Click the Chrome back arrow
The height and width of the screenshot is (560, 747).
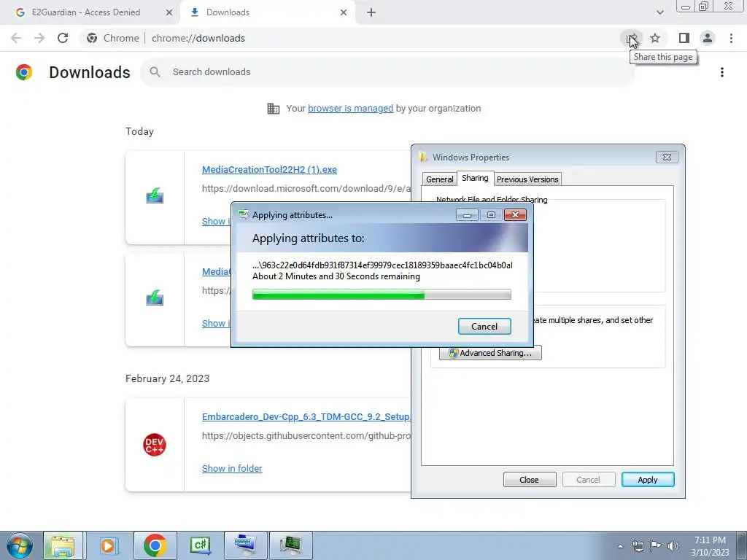click(16, 38)
